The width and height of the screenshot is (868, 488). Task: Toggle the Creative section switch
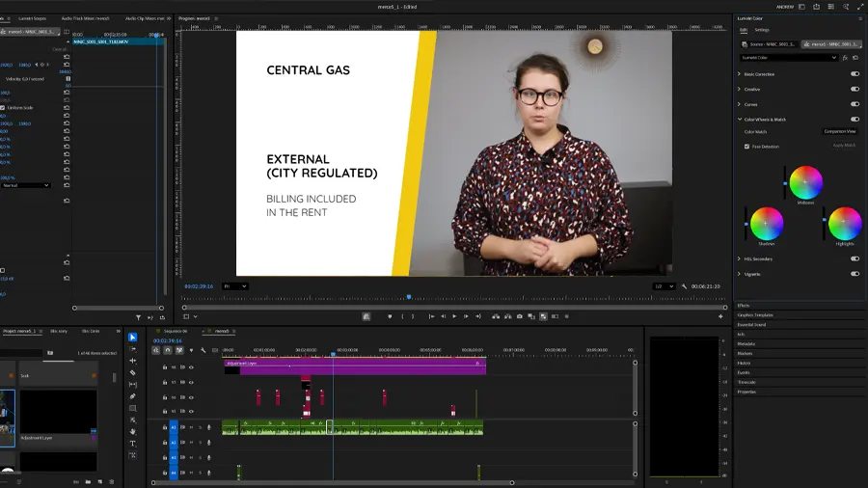pos(854,89)
